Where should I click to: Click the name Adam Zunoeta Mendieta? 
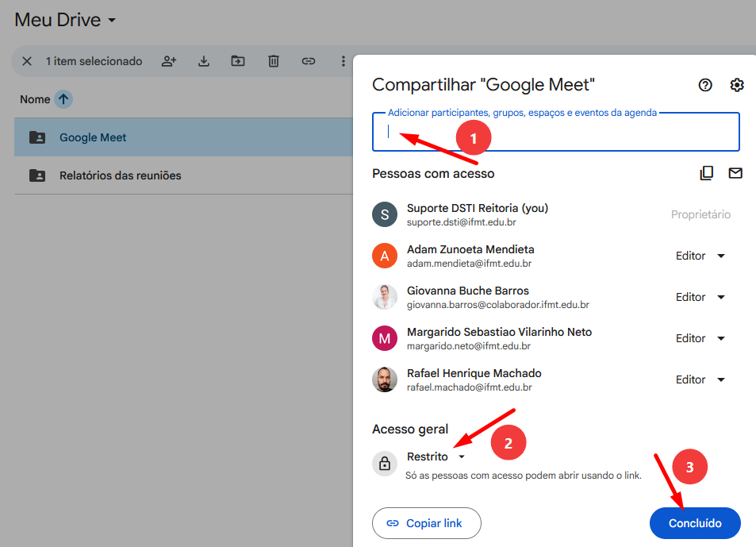[x=470, y=249]
